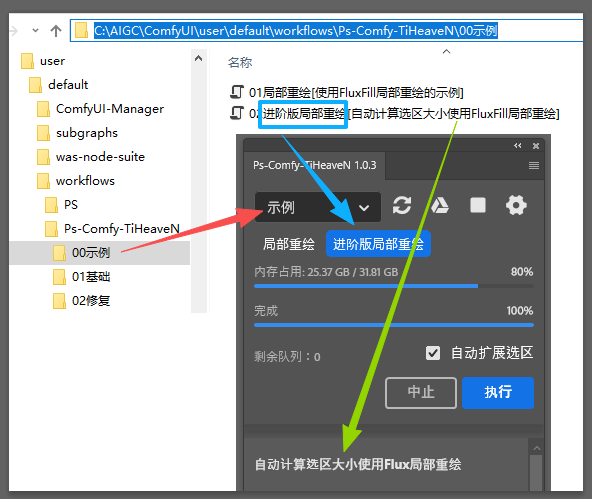The height and width of the screenshot is (499, 592).
Task: Click the tree pane scroll-up arrow
Action: (x=199, y=58)
